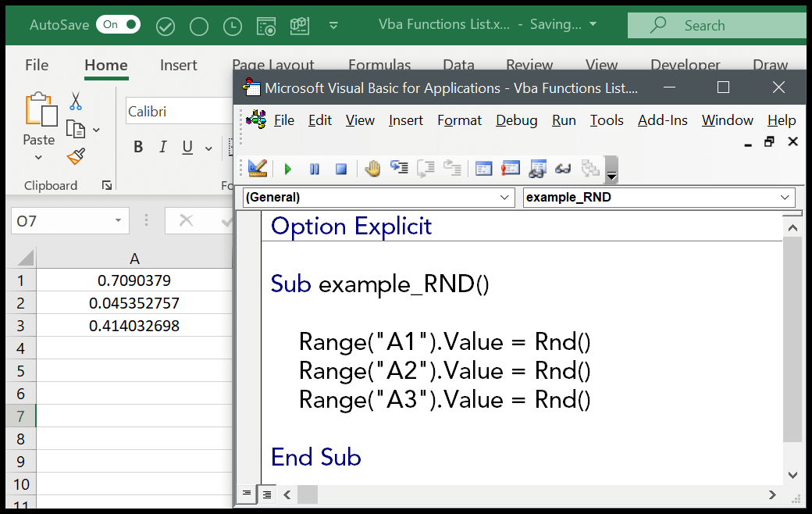Turn off the AutoSave toggle

pos(118,25)
